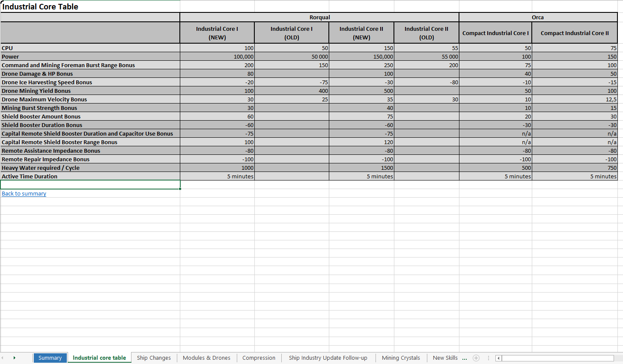Show previous sheet tabs with the left arrow

3,358
